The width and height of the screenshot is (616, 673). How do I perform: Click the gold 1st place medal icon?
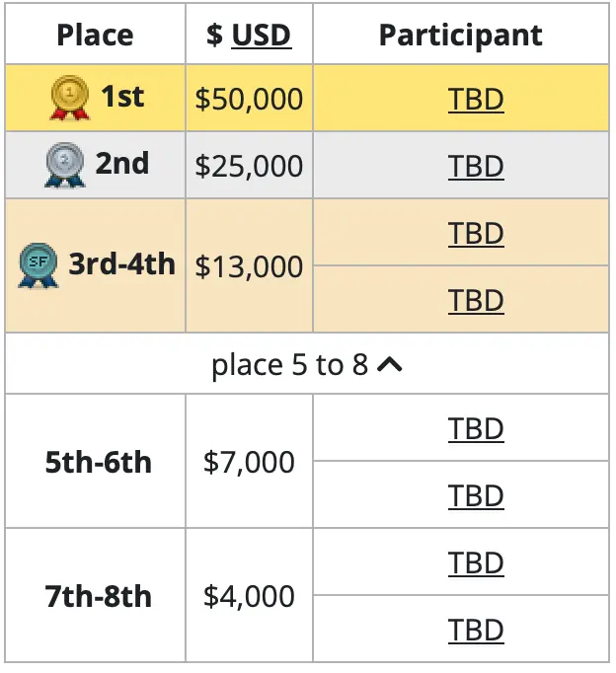[70, 98]
